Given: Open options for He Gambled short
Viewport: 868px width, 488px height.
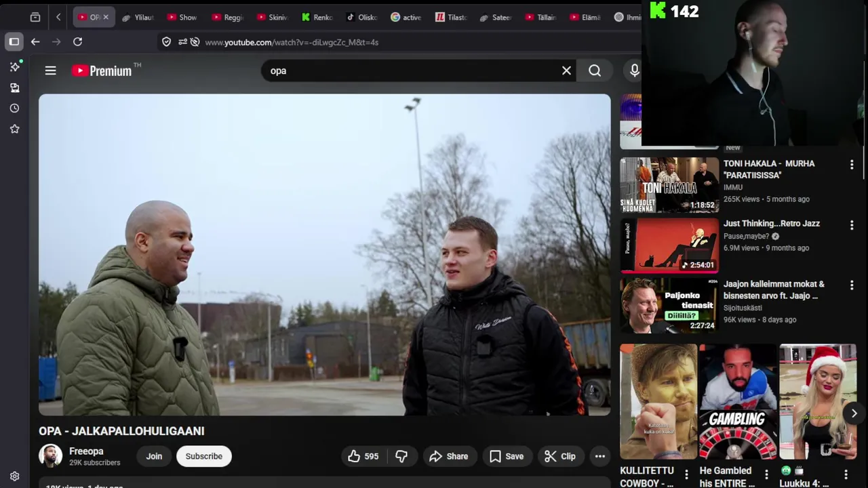Looking at the screenshot, I should (766, 474).
